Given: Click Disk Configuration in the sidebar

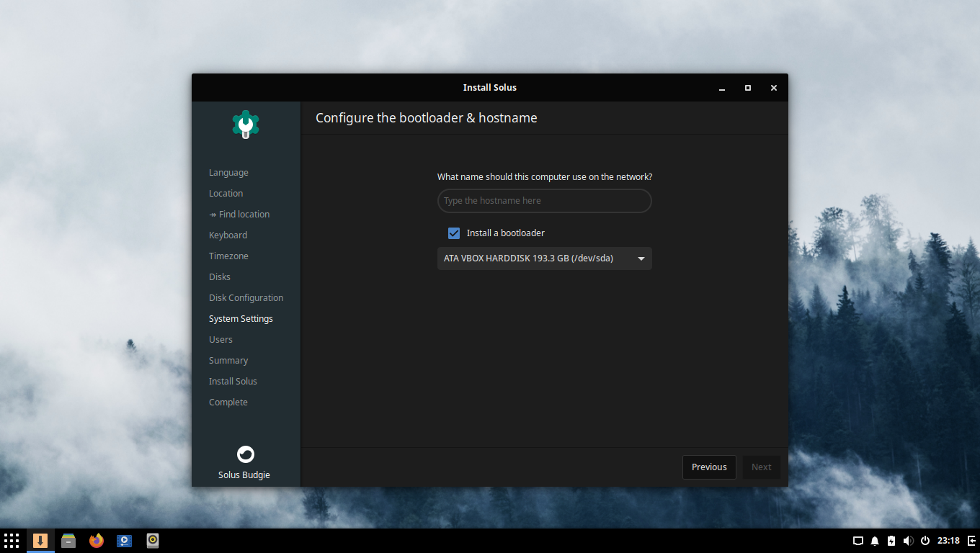Looking at the screenshot, I should click(246, 298).
